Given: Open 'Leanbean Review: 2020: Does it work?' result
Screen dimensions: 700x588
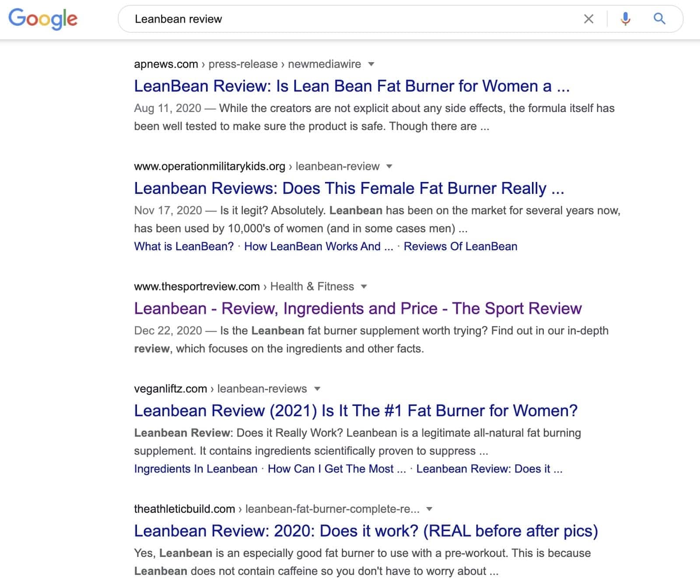Looking at the screenshot, I should [x=366, y=531].
